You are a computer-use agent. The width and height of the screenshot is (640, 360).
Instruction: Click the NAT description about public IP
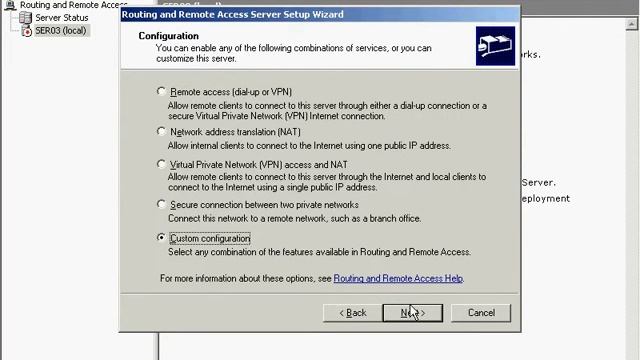click(309, 145)
